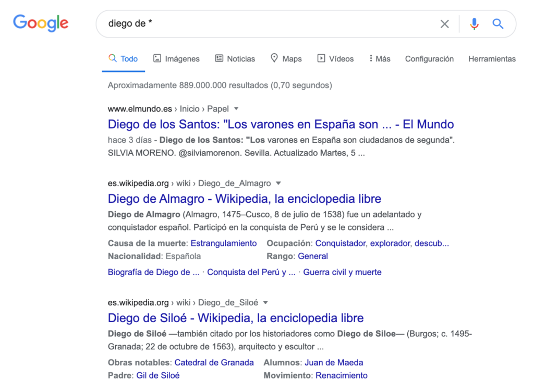Click the 'hace 3 días' snippet text
This screenshot has height=392, width=534.
coord(129,140)
